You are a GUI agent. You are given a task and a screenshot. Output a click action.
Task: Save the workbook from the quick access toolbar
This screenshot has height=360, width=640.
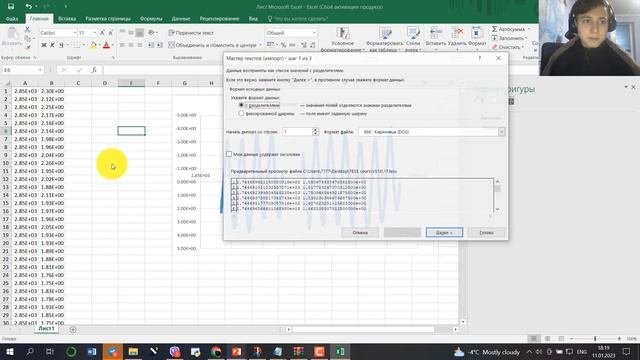coord(11,7)
